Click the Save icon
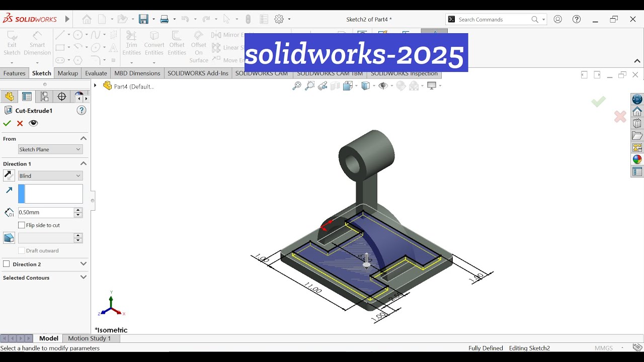644x362 pixels. pos(144,19)
